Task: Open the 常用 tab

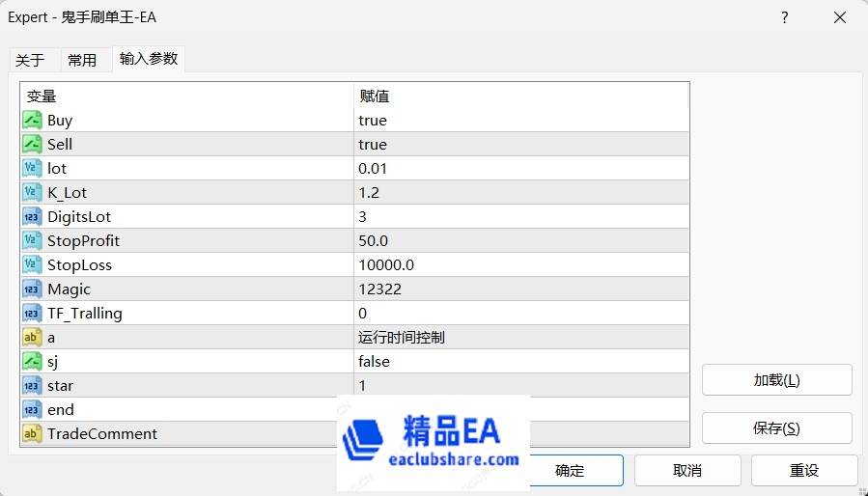Action: pyautogui.click(x=82, y=60)
